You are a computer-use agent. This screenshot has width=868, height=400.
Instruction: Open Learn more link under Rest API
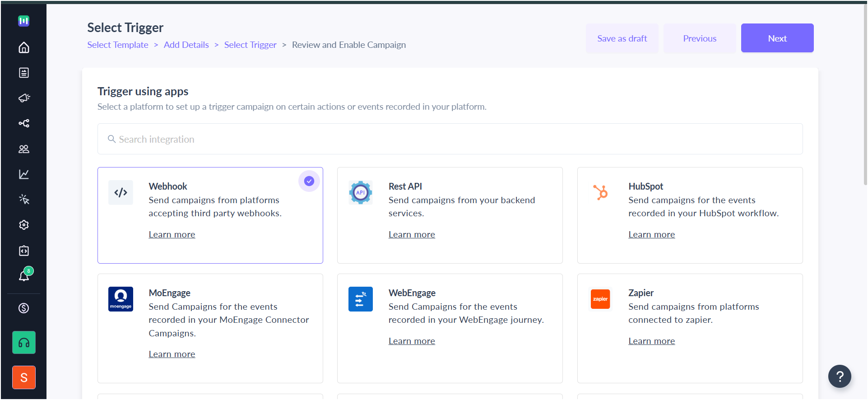tap(412, 234)
